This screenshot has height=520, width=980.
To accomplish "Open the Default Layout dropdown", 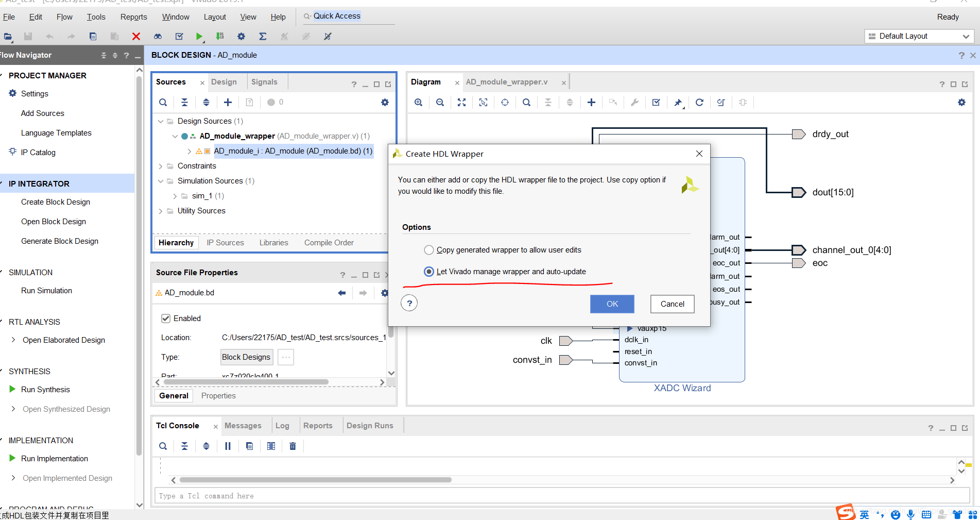I will [919, 36].
